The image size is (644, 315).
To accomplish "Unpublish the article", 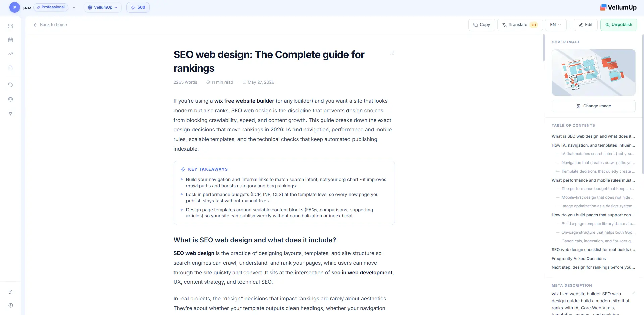I will (619, 25).
